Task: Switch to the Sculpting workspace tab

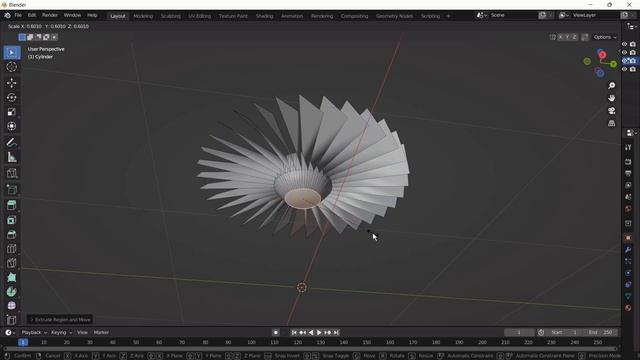Action: (171, 16)
